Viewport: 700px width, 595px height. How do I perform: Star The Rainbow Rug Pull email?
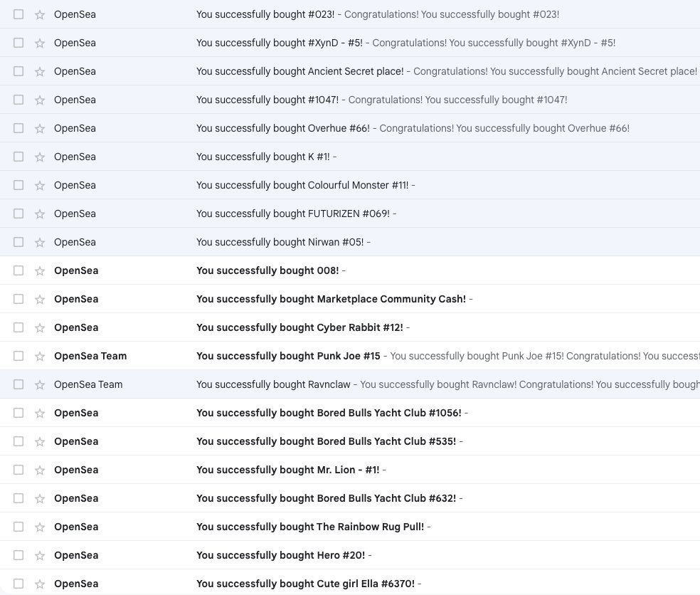click(40, 527)
